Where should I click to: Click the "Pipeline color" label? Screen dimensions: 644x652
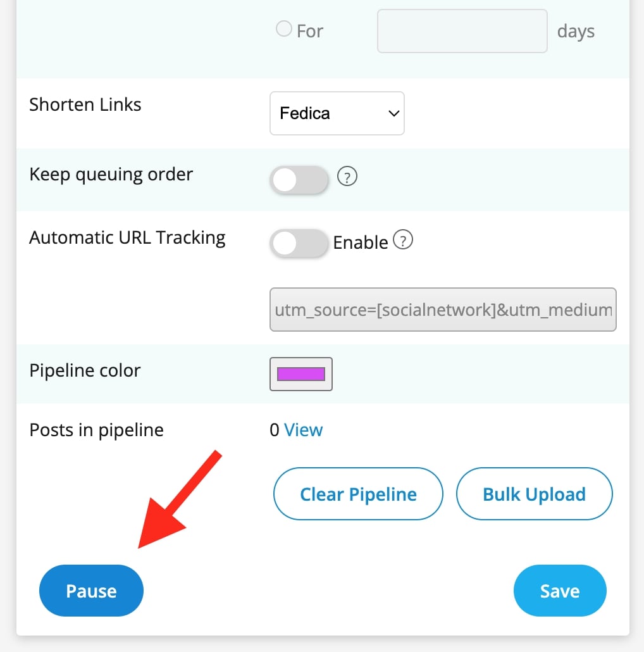(x=85, y=370)
